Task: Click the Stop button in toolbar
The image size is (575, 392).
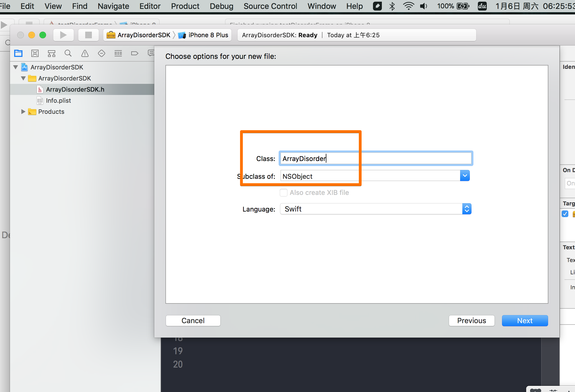Action: (x=88, y=35)
